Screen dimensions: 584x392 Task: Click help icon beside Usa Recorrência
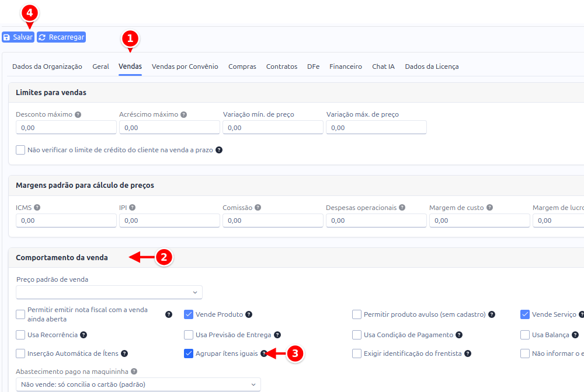(84, 335)
